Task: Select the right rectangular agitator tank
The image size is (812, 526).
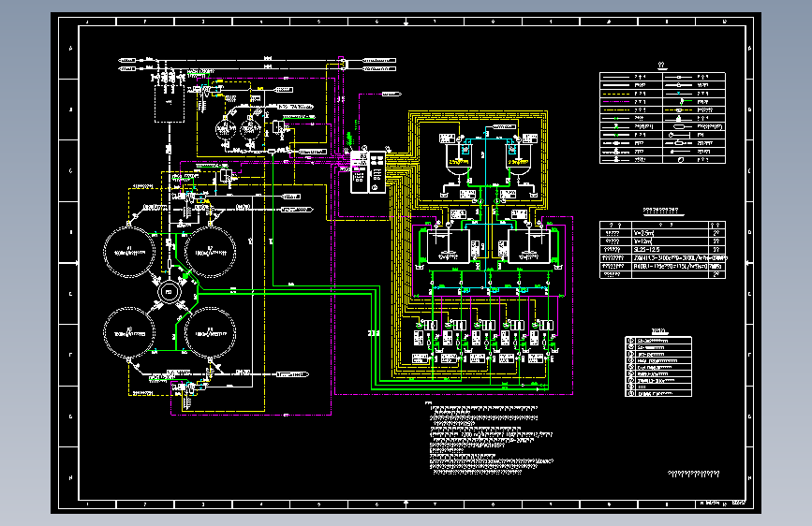Action: (529, 246)
